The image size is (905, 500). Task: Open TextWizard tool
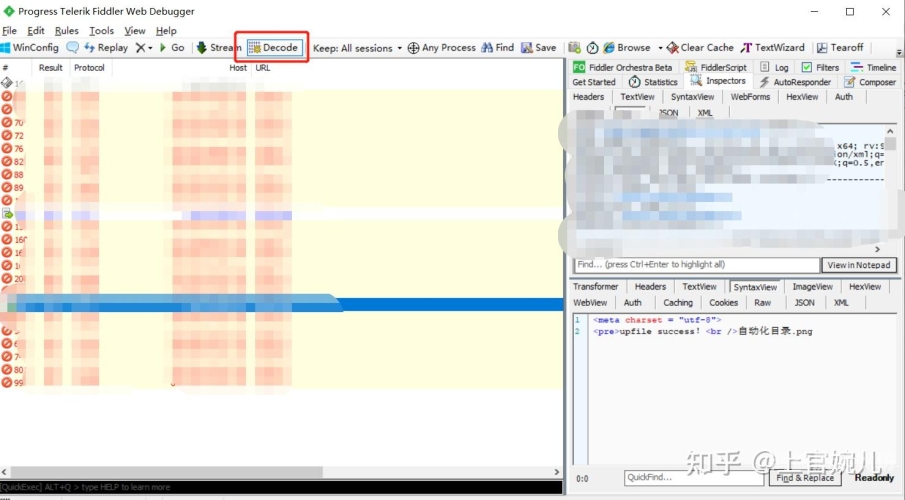773,47
